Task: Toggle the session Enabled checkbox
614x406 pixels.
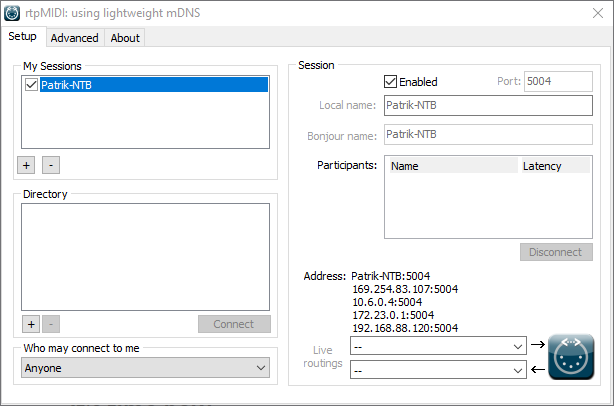Action: click(x=390, y=81)
